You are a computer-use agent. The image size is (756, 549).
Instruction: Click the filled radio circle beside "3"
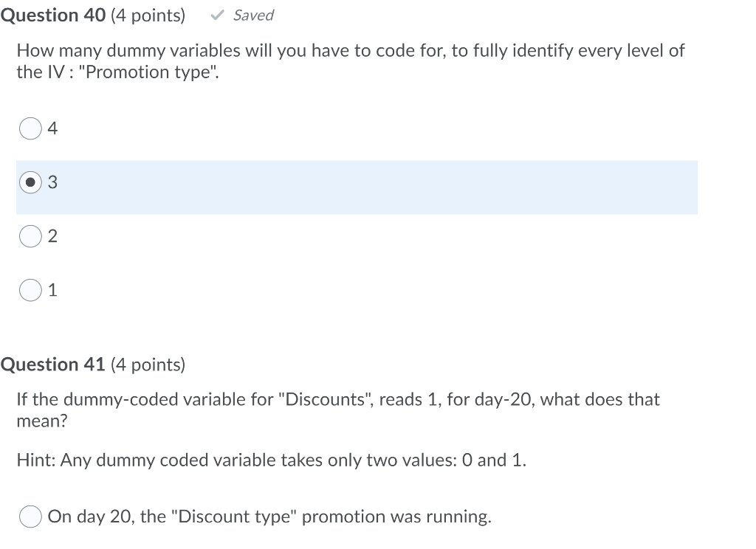click(x=30, y=182)
